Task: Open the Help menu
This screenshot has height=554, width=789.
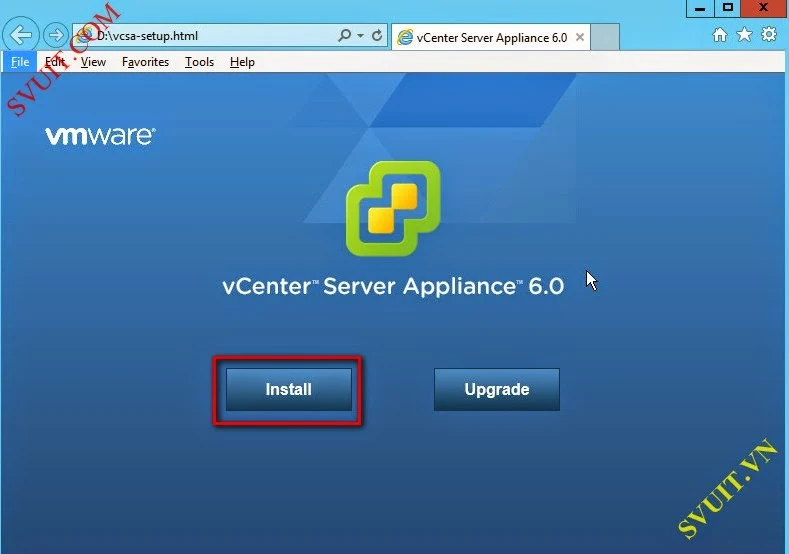Action: [x=242, y=62]
